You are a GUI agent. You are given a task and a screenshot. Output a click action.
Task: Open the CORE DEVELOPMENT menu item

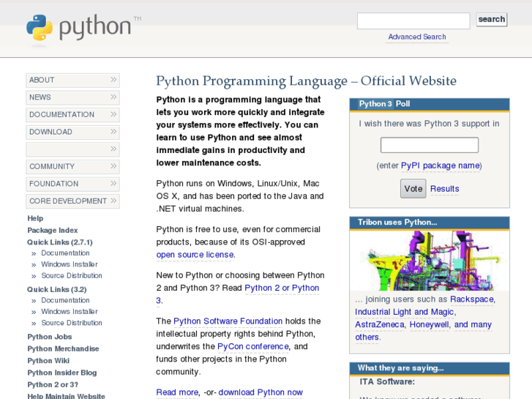coord(72,201)
